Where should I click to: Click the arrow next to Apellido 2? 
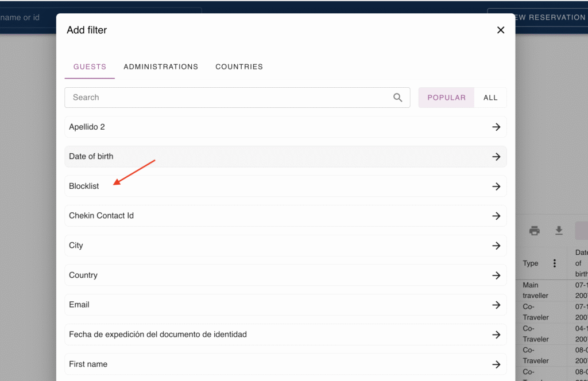tap(496, 127)
